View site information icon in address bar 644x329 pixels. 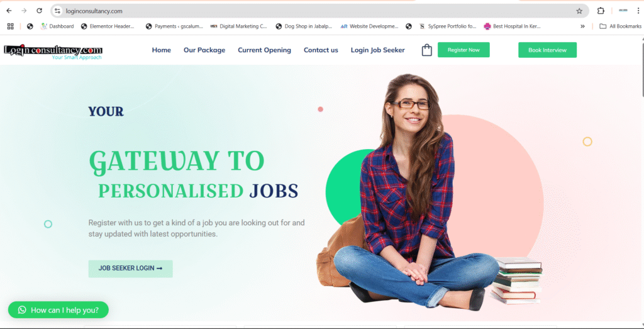coord(57,11)
